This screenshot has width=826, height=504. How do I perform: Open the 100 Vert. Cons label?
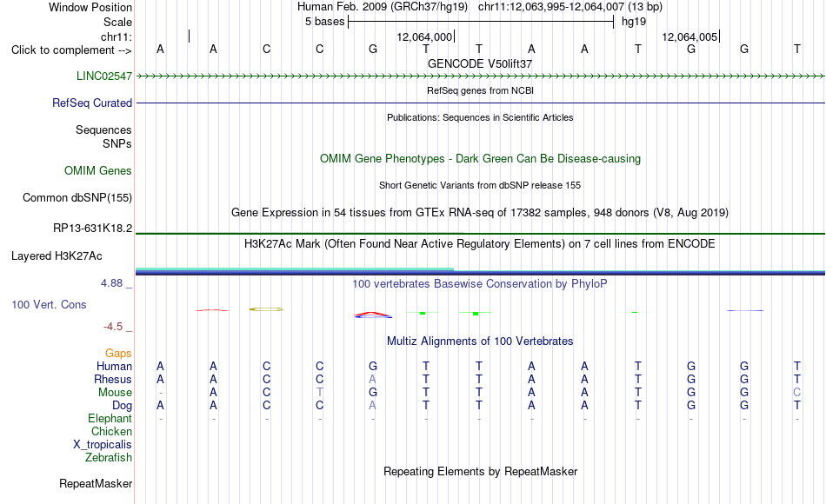[x=49, y=304]
